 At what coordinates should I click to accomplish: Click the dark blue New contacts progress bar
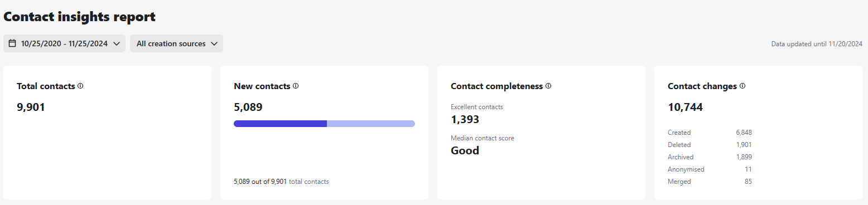coord(280,124)
